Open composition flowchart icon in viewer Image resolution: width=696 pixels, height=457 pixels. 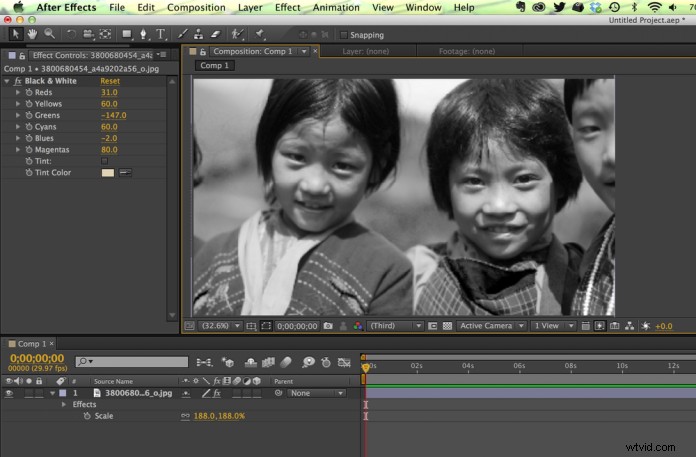tap(629, 326)
